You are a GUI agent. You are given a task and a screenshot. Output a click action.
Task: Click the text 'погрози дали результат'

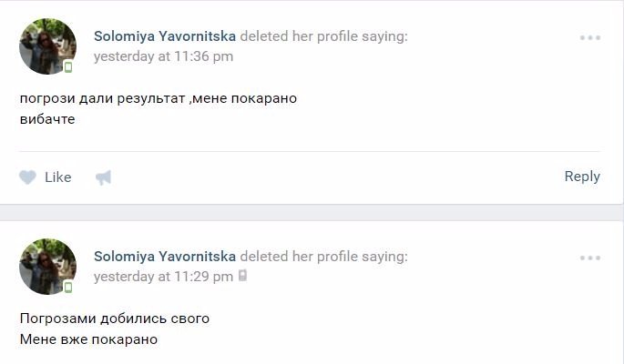87,98
